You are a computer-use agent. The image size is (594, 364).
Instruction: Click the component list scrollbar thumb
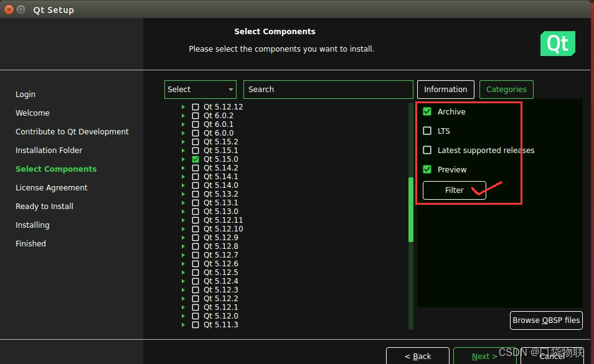click(411, 210)
